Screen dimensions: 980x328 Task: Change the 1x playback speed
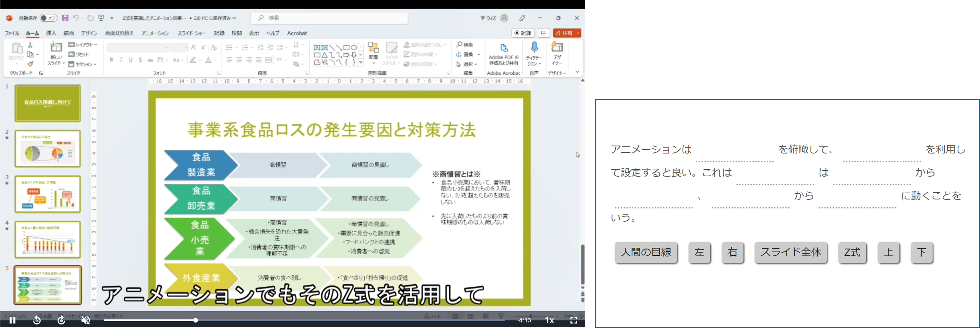(549, 320)
